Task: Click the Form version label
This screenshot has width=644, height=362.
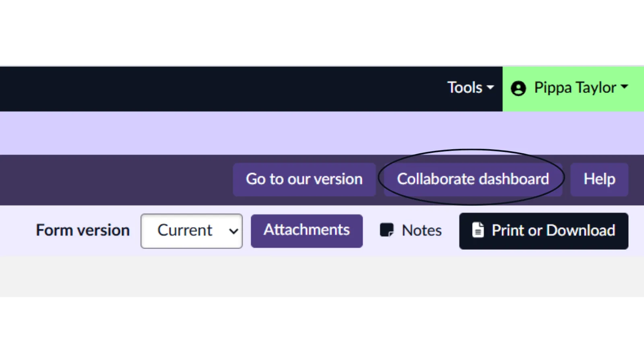Action: point(83,230)
